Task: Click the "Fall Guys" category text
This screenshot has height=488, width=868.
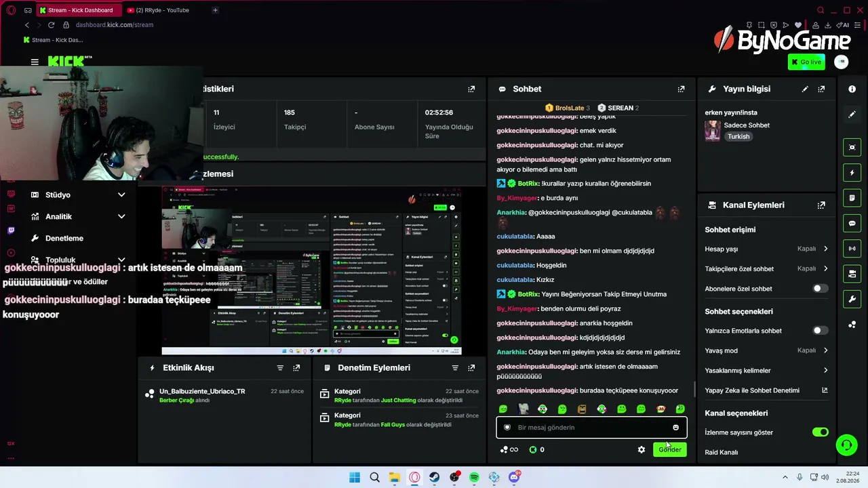Action: 394,425
